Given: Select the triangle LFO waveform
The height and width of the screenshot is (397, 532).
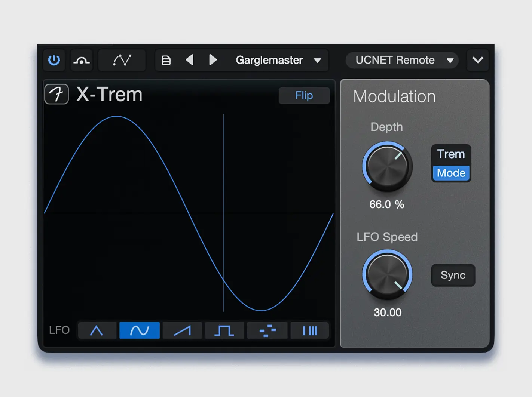Looking at the screenshot, I should click(x=97, y=330).
